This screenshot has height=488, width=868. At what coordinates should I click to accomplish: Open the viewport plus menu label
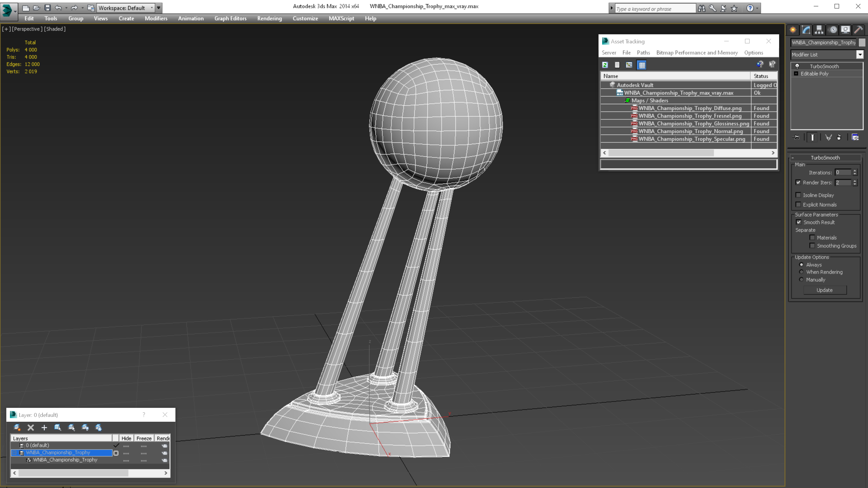pos(6,29)
